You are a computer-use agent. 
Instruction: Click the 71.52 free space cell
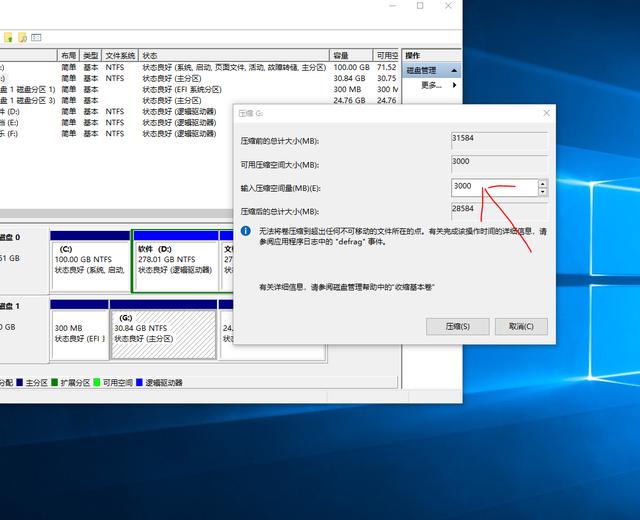(x=387, y=67)
